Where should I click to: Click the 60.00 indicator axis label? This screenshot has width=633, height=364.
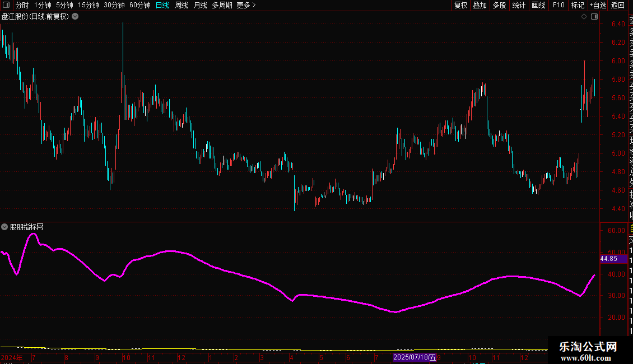[x=616, y=230]
